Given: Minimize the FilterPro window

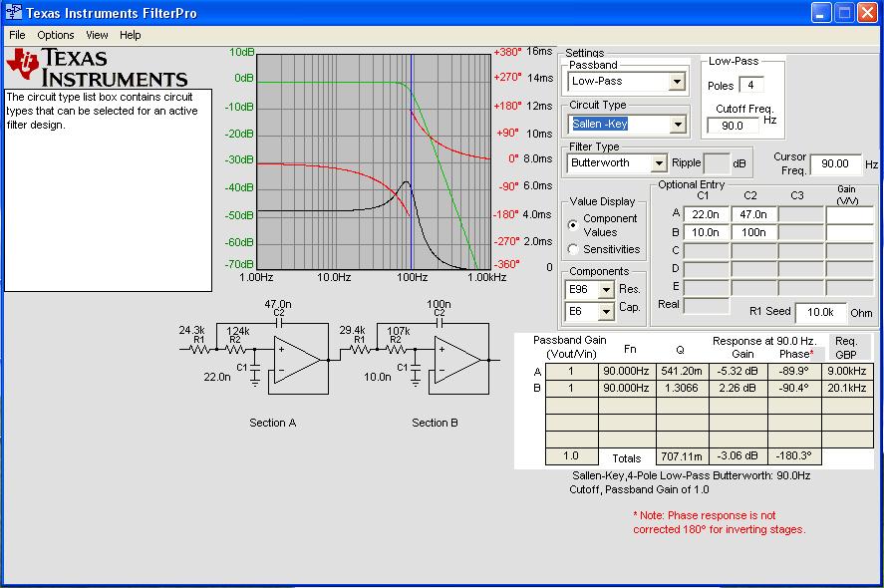Looking at the screenshot, I should click(821, 12).
